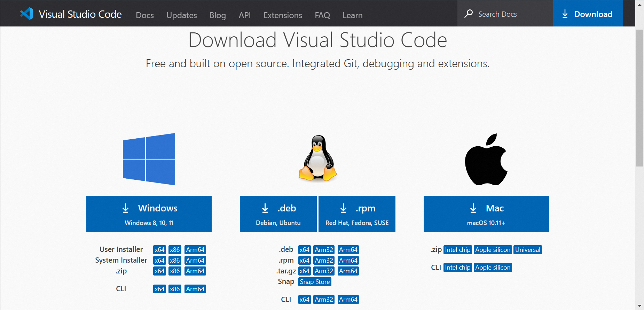Select Windows .zip Arm64 link
Image resolution: width=644 pixels, height=310 pixels.
[x=195, y=271]
